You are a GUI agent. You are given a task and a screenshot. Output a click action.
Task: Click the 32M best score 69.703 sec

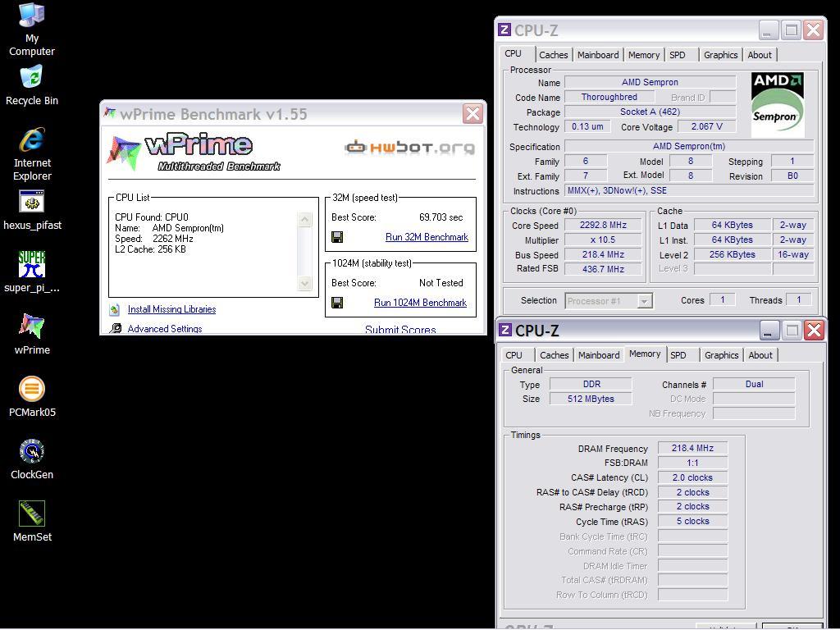tap(441, 217)
